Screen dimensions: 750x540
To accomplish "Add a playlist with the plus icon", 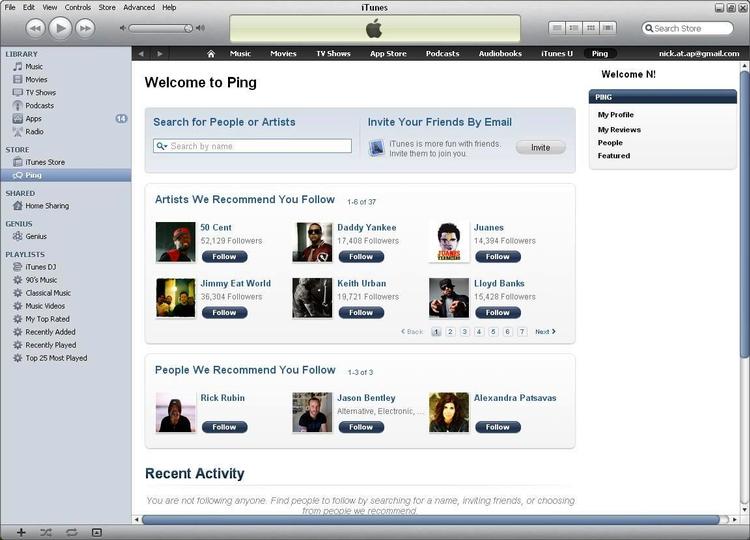I will pos(21,532).
